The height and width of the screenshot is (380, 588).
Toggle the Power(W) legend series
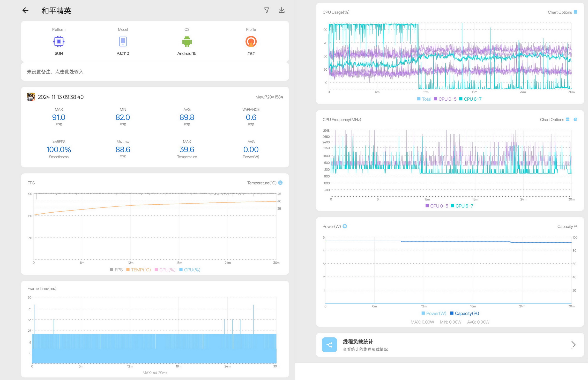pos(434,313)
